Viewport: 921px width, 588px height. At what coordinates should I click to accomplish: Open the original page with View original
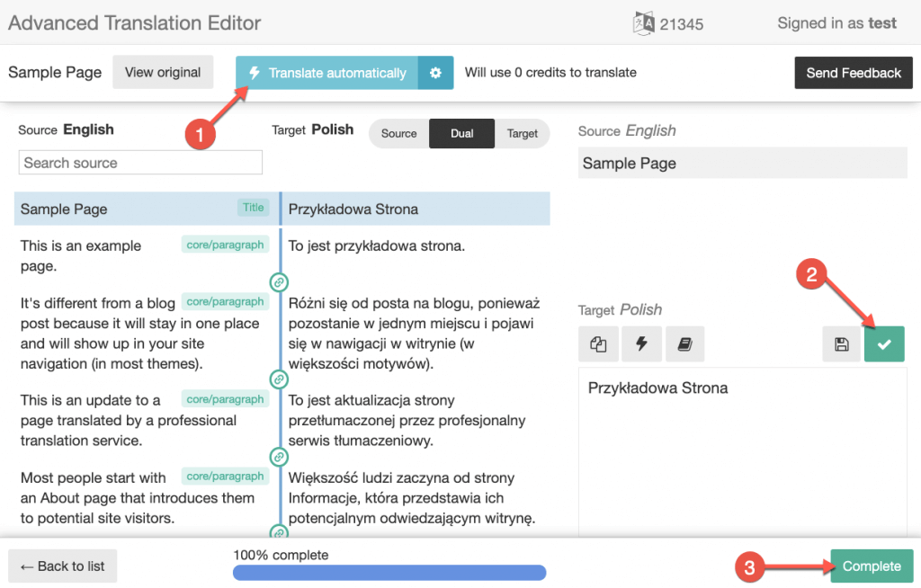click(x=163, y=72)
